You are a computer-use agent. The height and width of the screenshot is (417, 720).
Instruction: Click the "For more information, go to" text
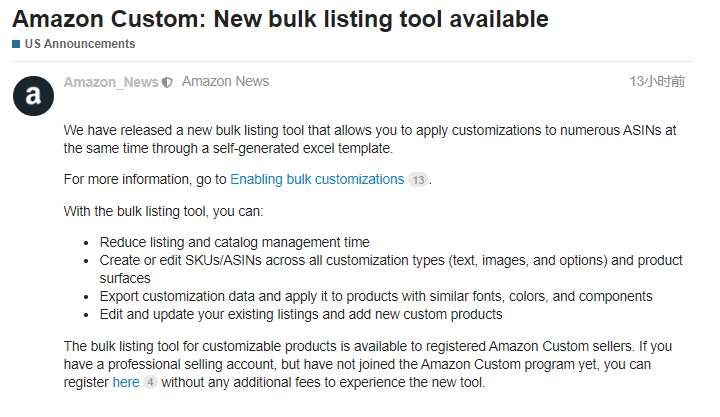point(145,180)
